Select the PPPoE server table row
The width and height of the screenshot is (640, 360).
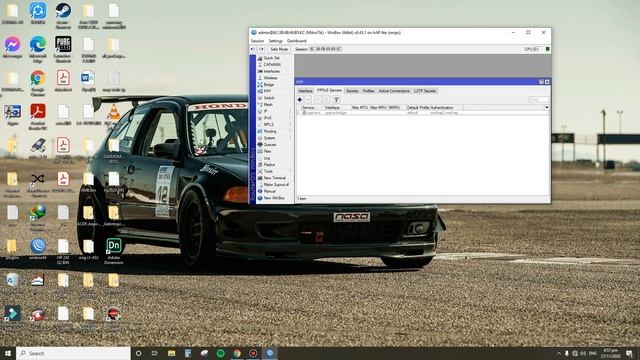pyautogui.click(x=422, y=113)
